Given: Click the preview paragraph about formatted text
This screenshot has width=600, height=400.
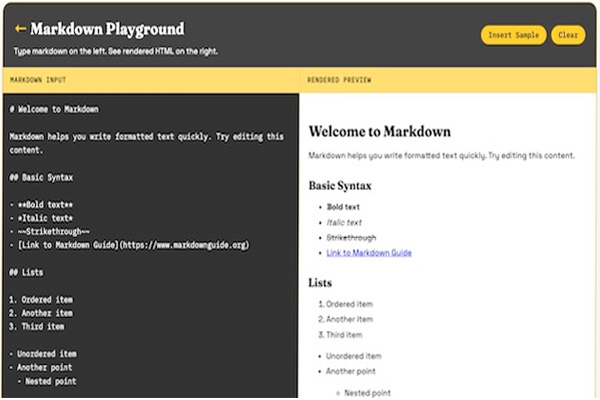Looking at the screenshot, I should 442,156.
